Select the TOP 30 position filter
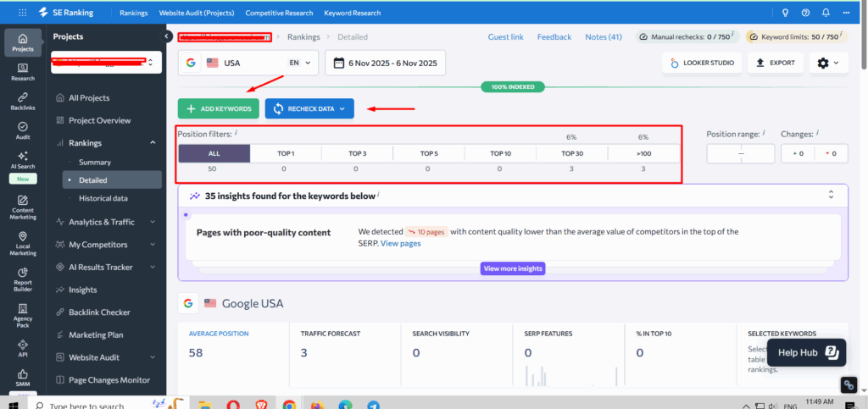The width and height of the screenshot is (868, 409). (x=571, y=153)
